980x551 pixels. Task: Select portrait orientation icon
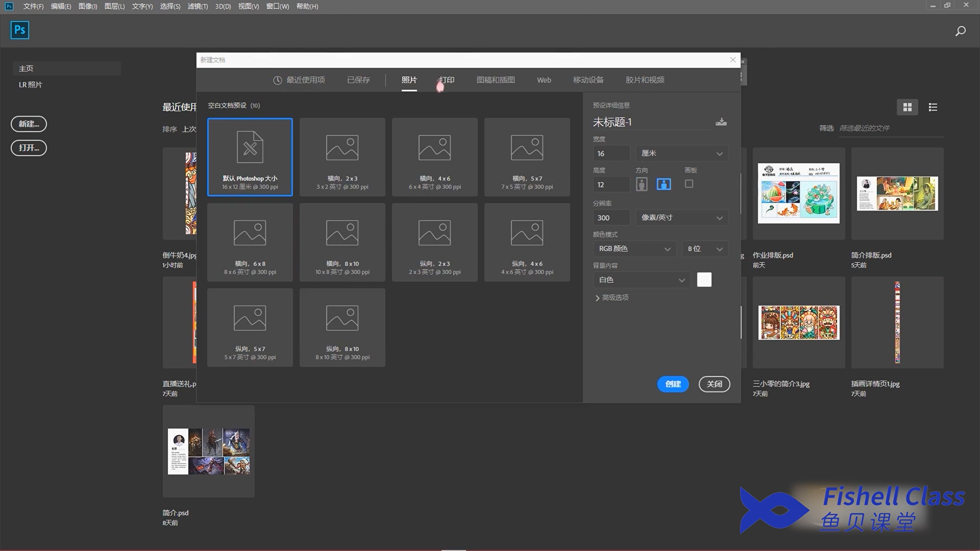coord(642,184)
